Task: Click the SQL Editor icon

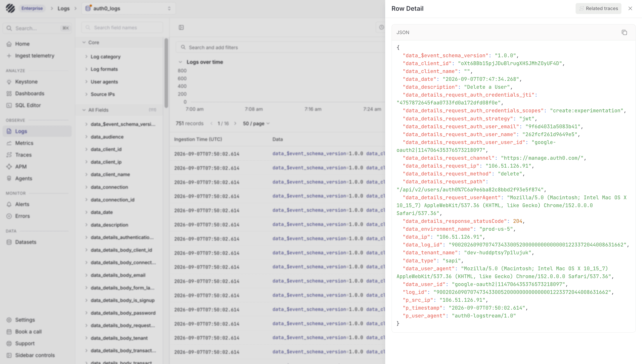Action: tap(9, 105)
